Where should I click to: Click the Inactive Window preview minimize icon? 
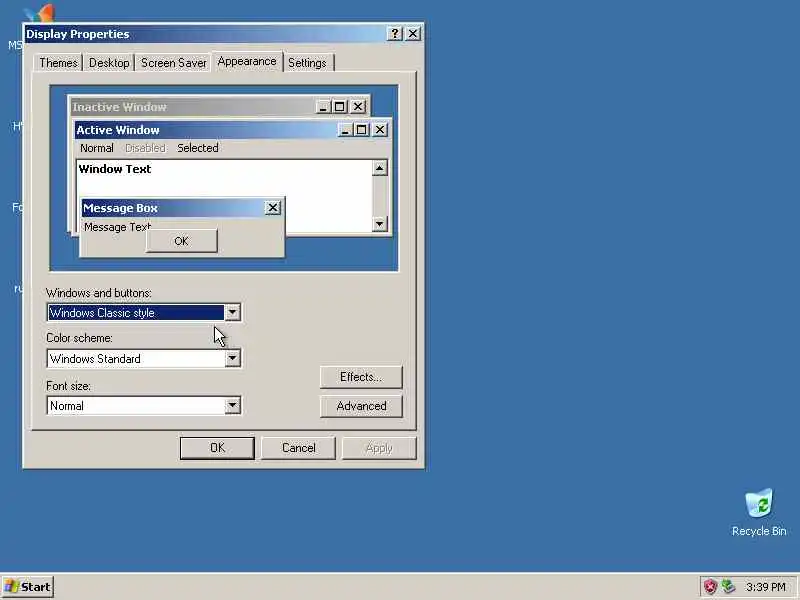[x=323, y=107]
